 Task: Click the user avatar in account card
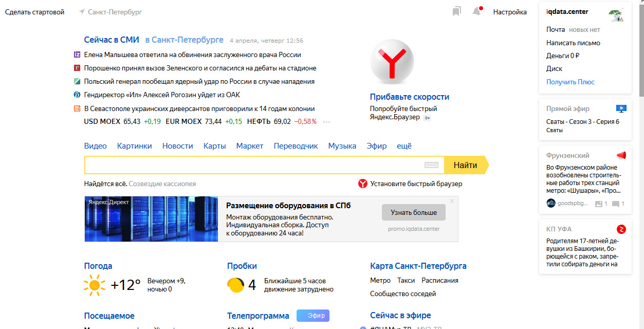coord(616,14)
